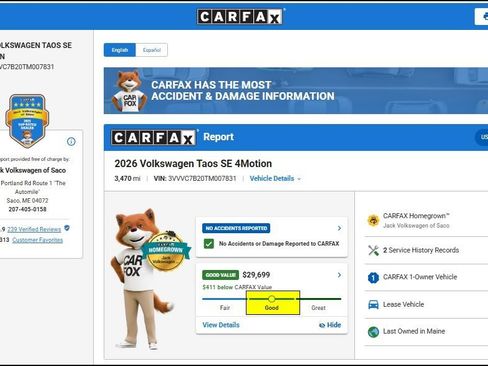Open the accident & damage information banner
488x366 pixels.
point(296,91)
